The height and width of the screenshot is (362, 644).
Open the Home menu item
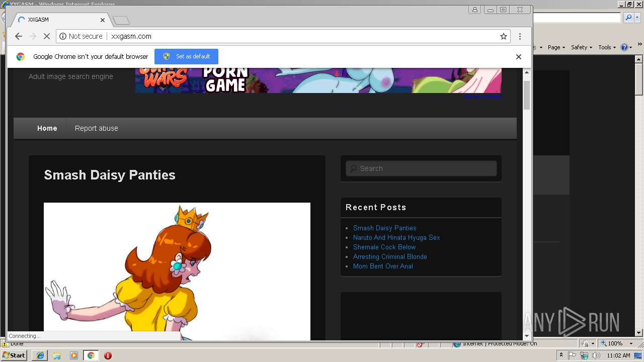click(x=47, y=128)
